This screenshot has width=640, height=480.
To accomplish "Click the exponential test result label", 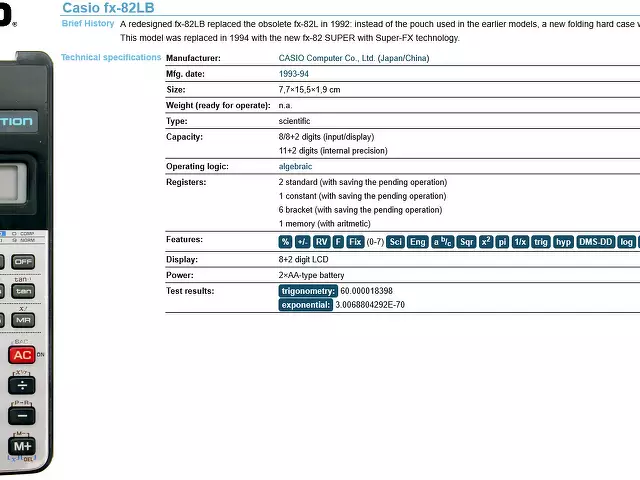I will pos(306,305).
